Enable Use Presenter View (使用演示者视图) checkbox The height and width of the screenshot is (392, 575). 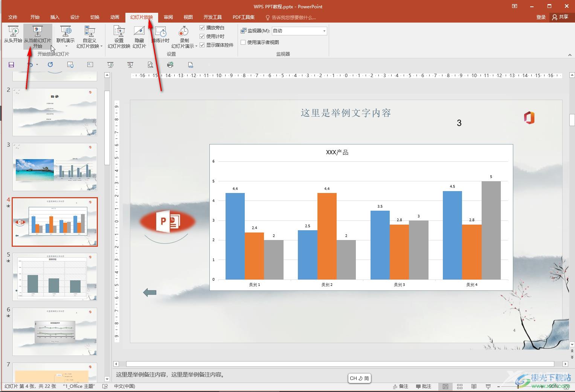point(243,42)
